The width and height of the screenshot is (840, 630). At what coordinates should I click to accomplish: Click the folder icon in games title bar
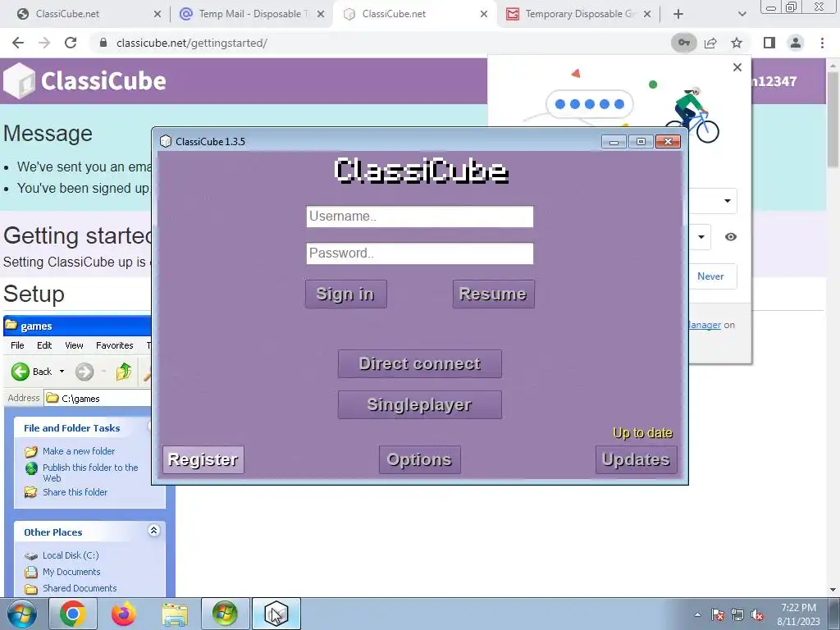11,325
